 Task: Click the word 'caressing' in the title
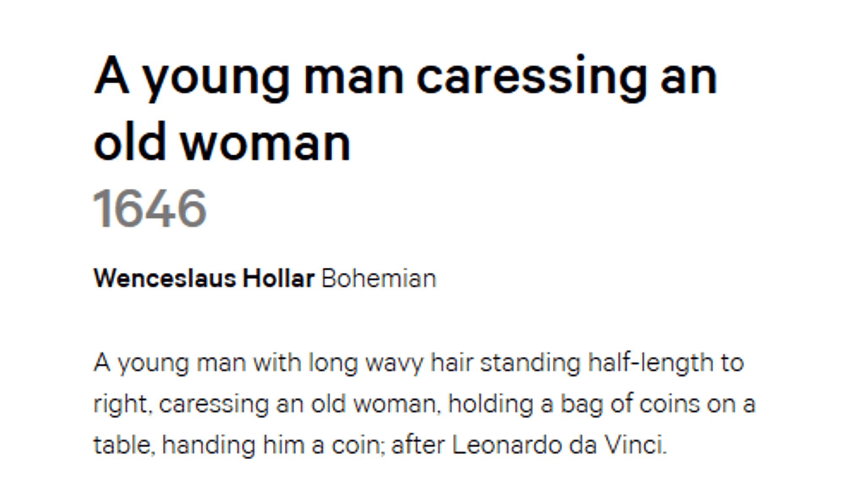[x=532, y=78]
